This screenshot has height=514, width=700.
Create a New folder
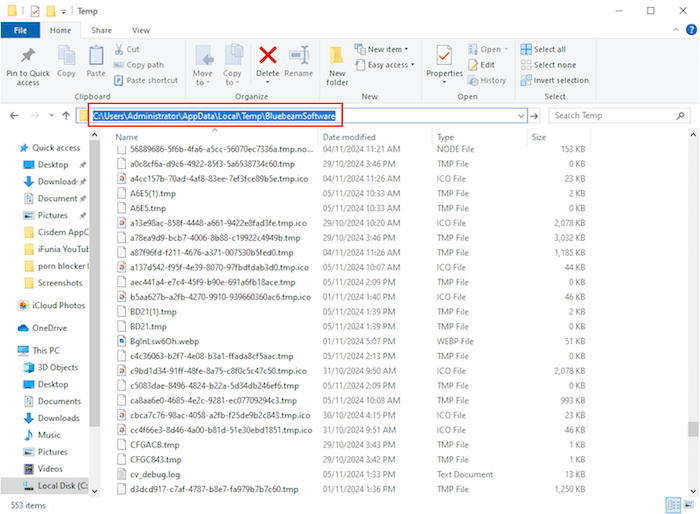337,66
